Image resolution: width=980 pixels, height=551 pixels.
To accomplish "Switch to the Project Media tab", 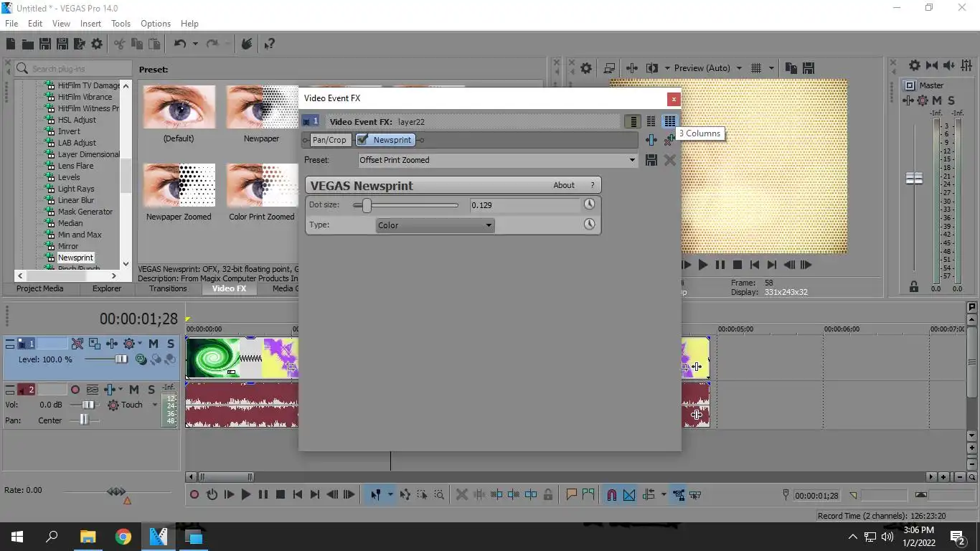I will [x=39, y=288].
